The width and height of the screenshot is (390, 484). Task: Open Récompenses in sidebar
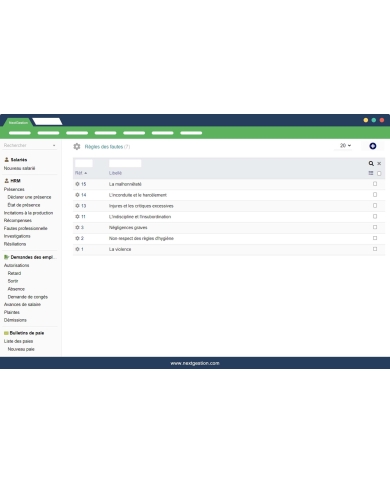click(x=18, y=220)
